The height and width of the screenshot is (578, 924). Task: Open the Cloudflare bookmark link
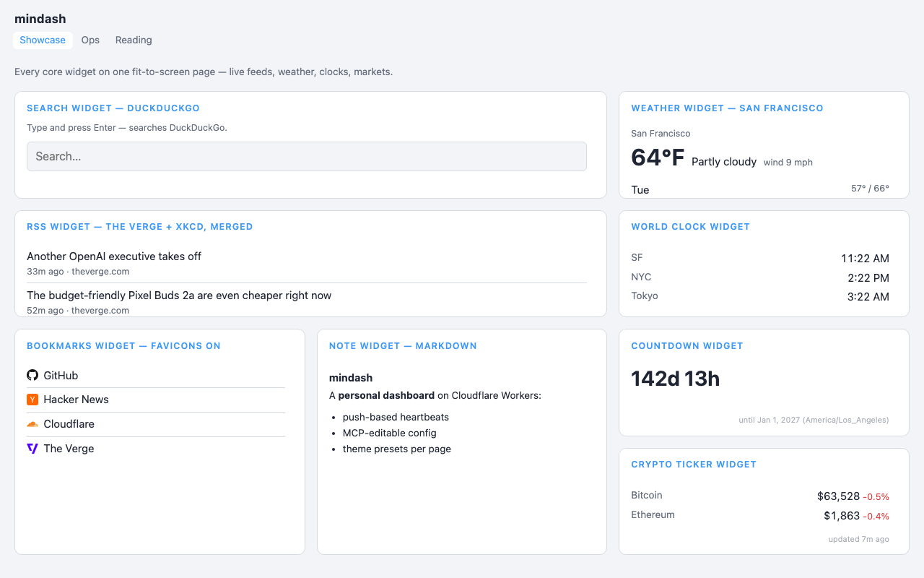pyautogui.click(x=69, y=424)
